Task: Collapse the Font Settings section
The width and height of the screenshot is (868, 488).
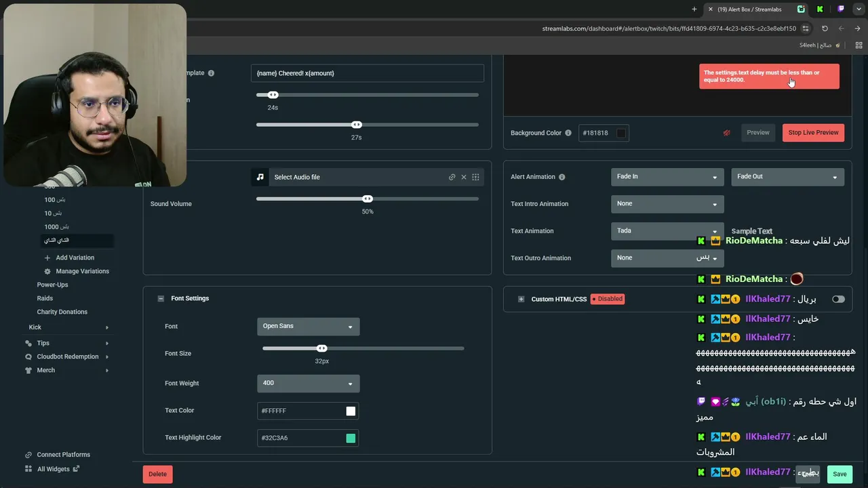Action: click(161, 298)
